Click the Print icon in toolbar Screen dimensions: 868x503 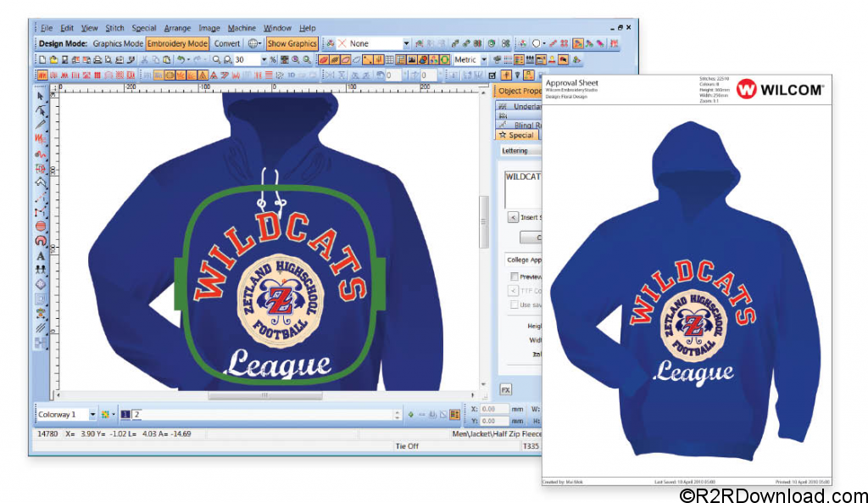pyautogui.click(x=97, y=60)
